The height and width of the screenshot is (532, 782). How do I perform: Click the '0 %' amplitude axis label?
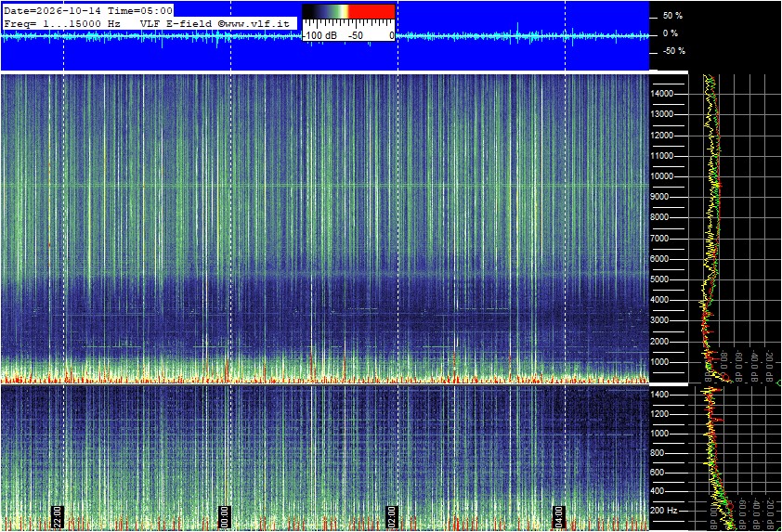coord(670,33)
